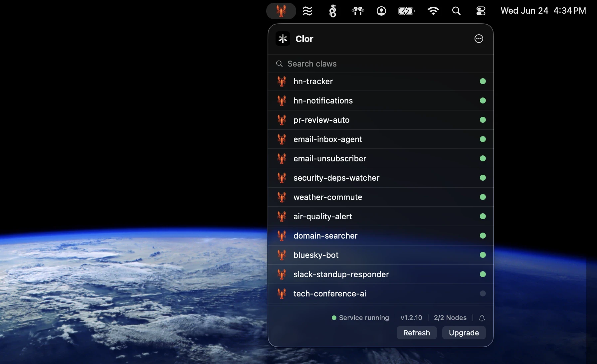Click the green status dot for hn-notifications

pyautogui.click(x=483, y=100)
